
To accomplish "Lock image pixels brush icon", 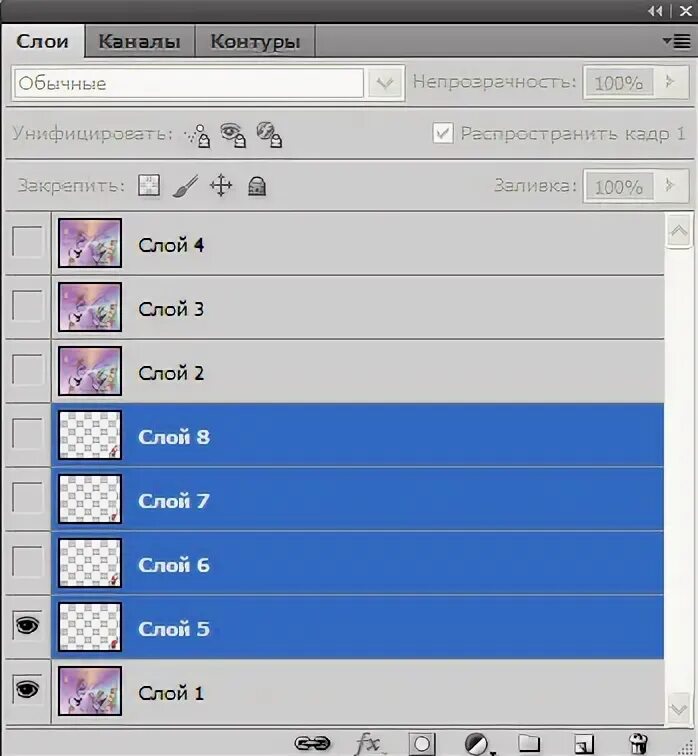I will coord(186,186).
